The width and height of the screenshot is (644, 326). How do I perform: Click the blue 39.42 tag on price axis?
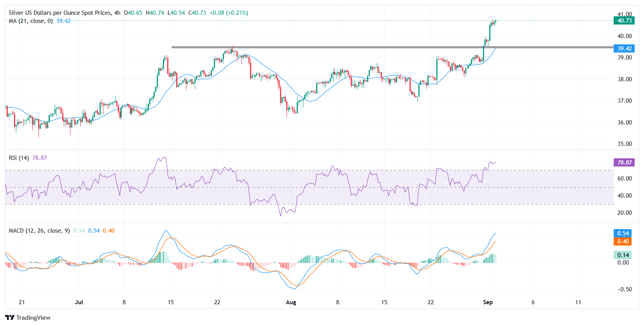point(624,49)
